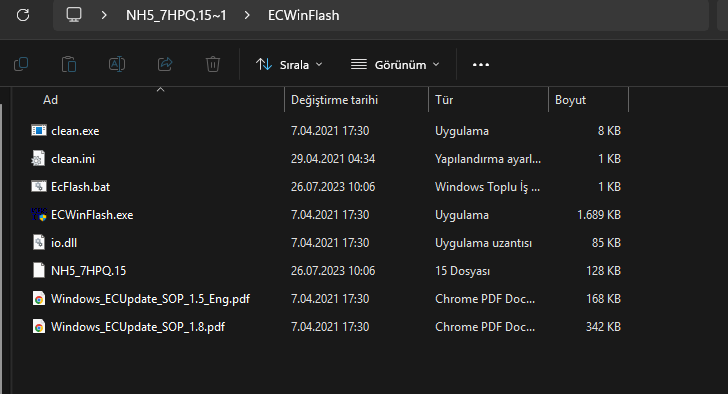The width and height of the screenshot is (728, 394).
Task: Click the 1.689 KB size value
Action: tap(599, 215)
